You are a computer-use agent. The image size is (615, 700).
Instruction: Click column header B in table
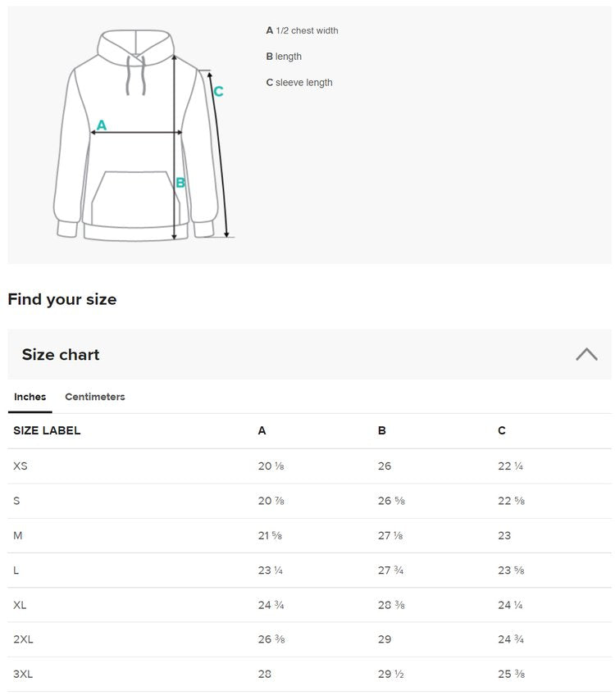tap(382, 430)
